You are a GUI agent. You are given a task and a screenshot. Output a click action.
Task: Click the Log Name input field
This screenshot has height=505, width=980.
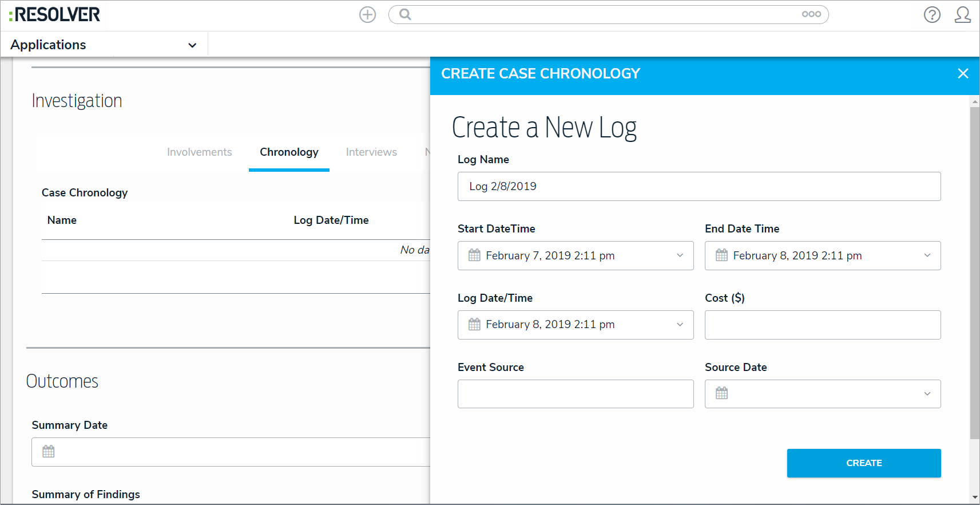pyautogui.click(x=699, y=187)
